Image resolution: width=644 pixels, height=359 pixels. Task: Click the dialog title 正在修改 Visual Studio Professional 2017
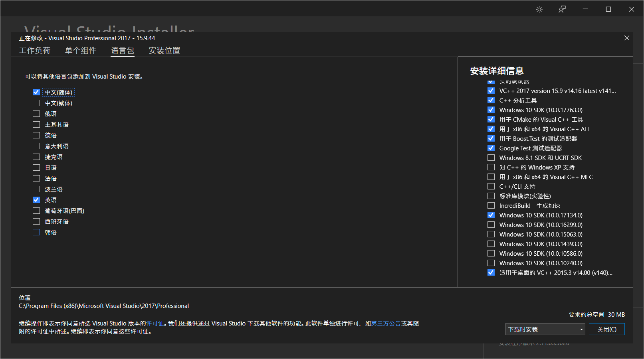point(87,38)
